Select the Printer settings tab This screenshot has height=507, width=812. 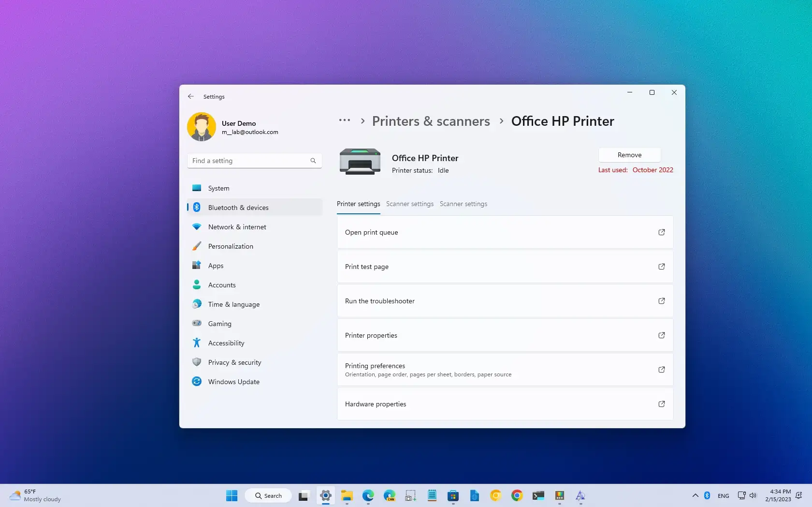pyautogui.click(x=358, y=204)
